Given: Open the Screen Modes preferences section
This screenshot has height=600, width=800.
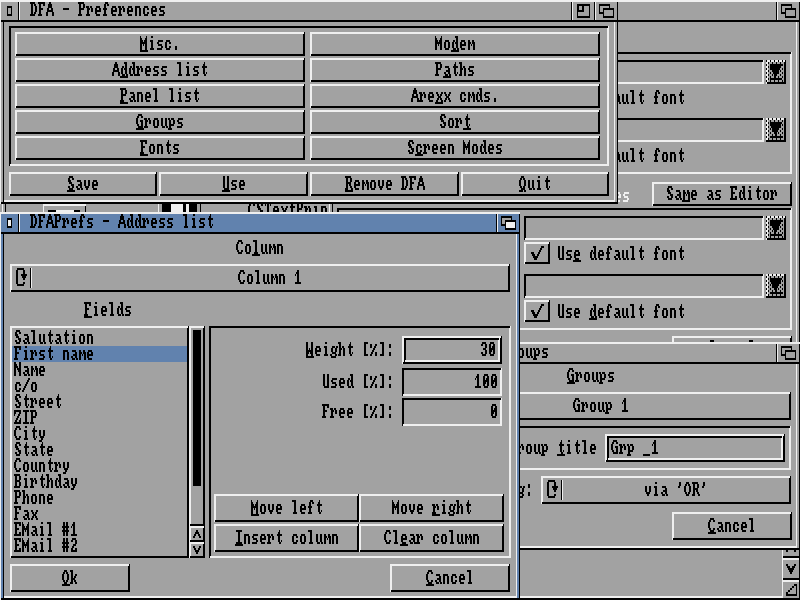Looking at the screenshot, I should 455,148.
